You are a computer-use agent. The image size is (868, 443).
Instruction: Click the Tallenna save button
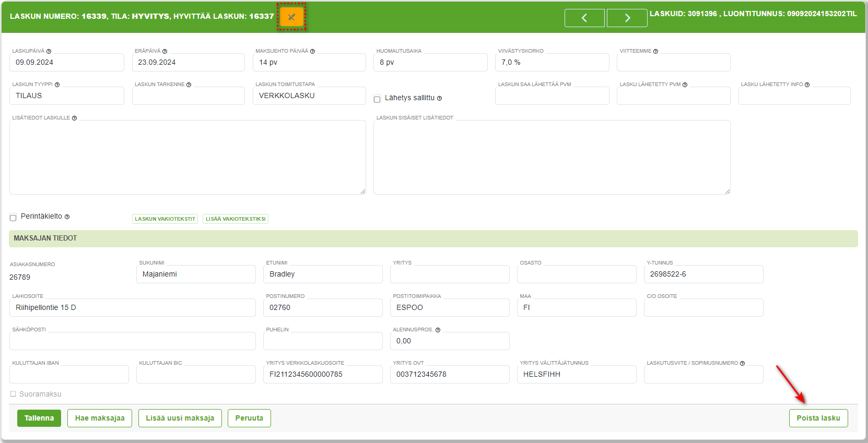point(39,418)
